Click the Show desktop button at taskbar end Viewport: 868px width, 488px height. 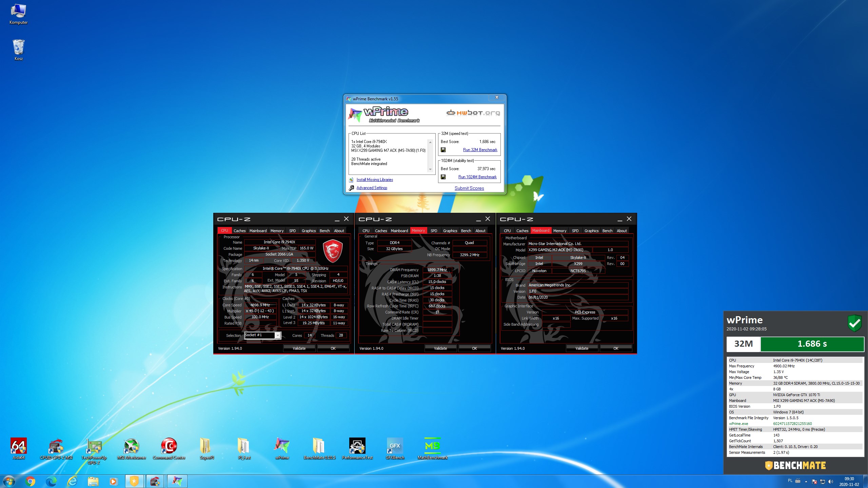click(865, 482)
